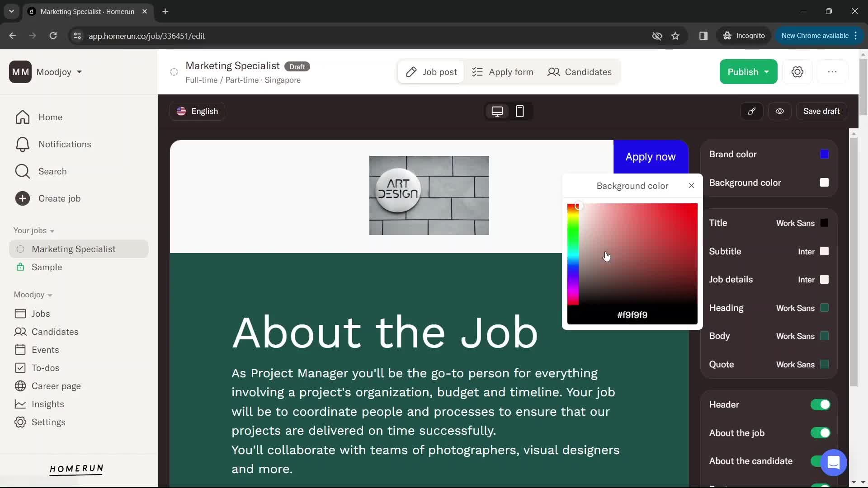This screenshot has height=488, width=868.
Task: Open the Events calendar icon
Action: (20, 350)
